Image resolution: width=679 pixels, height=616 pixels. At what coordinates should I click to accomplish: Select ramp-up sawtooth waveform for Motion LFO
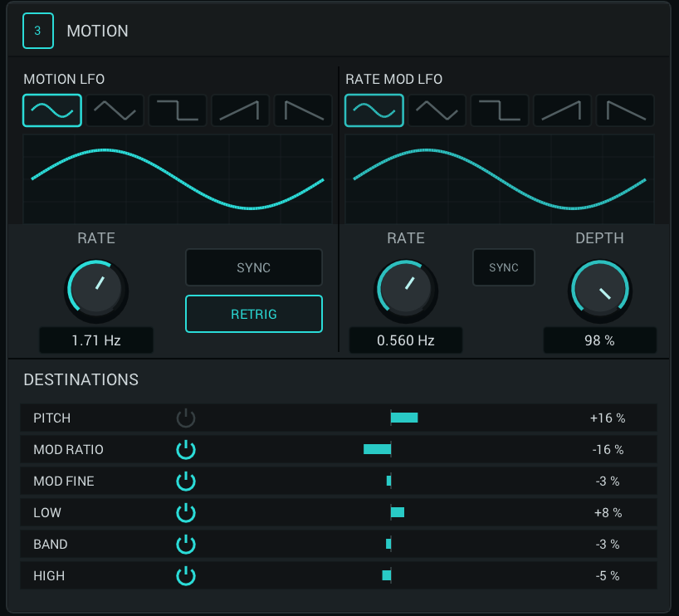241,110
